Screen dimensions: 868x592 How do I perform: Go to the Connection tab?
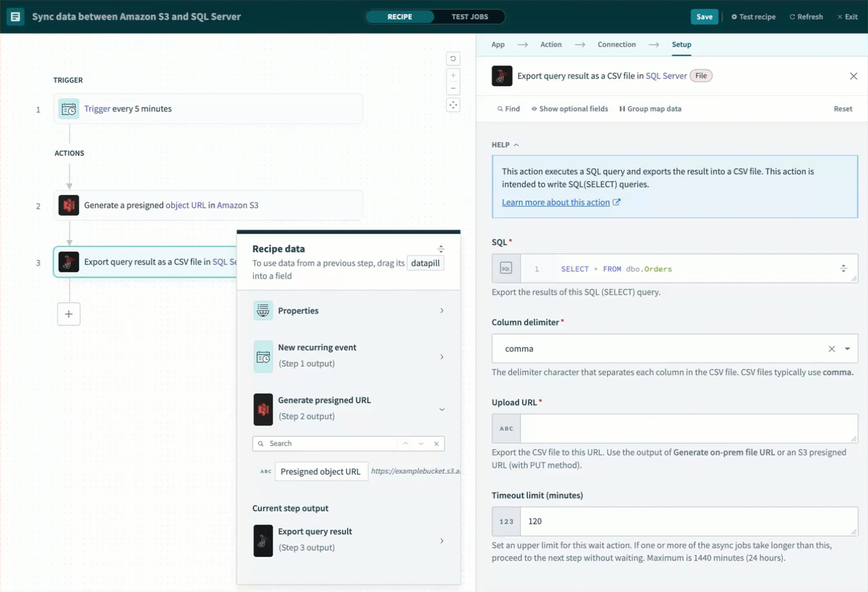pos(616,44)
